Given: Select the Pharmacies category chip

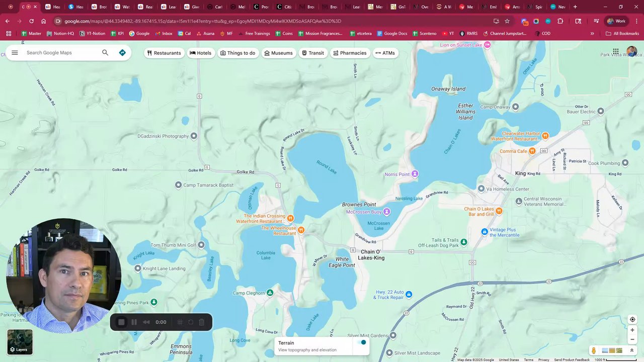Looking at the screenshot, I should click(350, 53).
